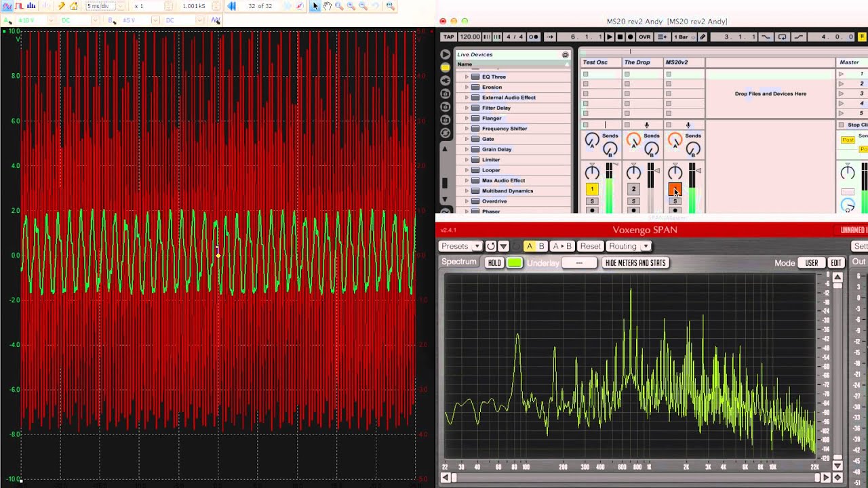868x488 pixels.
Task: Launch scene 1 in the Master track
Action: 842,74
